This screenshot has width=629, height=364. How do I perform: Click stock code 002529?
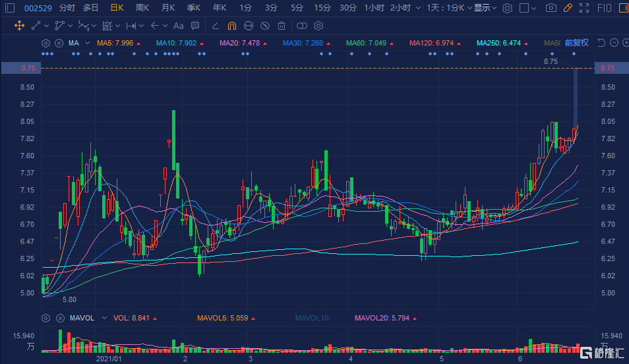38,8
